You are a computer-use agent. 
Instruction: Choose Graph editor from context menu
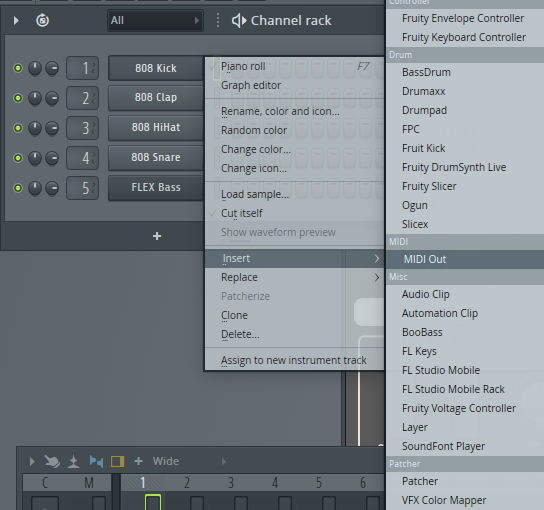(x=294, y=85)
